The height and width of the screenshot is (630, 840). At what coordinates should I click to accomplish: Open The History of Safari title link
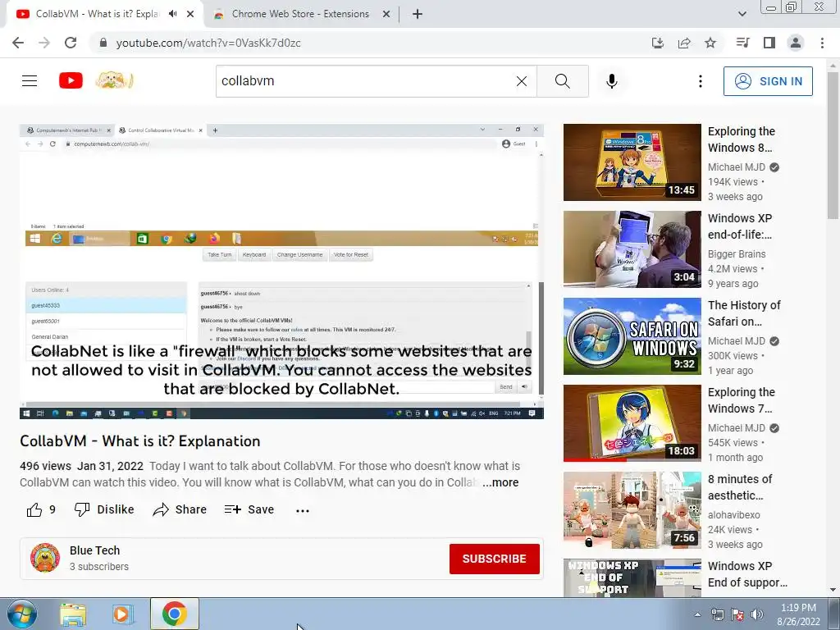click(x=744, y=313)
